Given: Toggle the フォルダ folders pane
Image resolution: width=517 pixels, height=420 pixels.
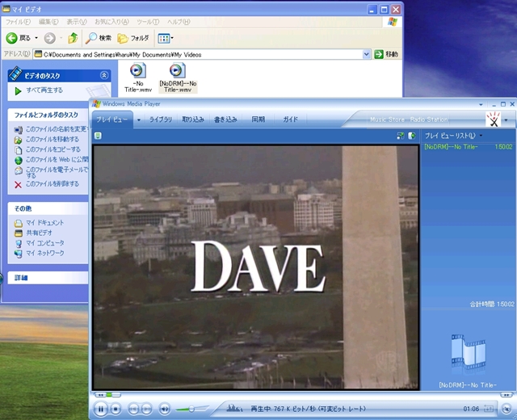Looking at the screenshot, I should point(133,38).
